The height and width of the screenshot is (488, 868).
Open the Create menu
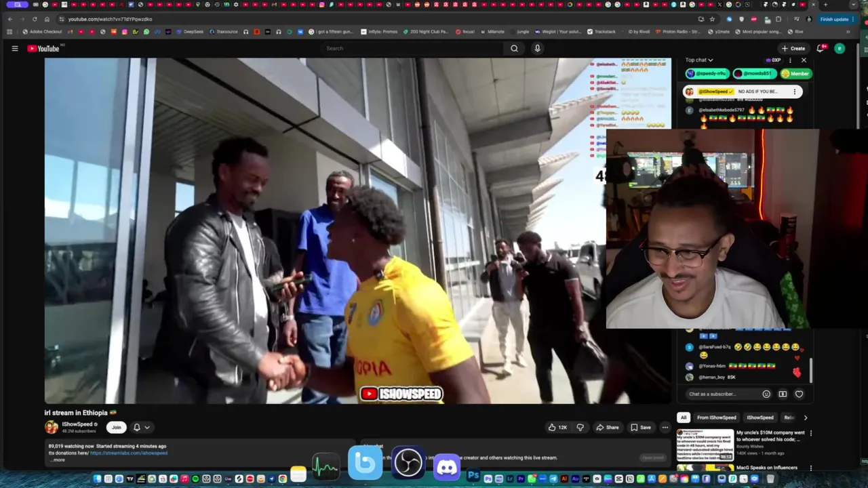[x=793, y=48]
